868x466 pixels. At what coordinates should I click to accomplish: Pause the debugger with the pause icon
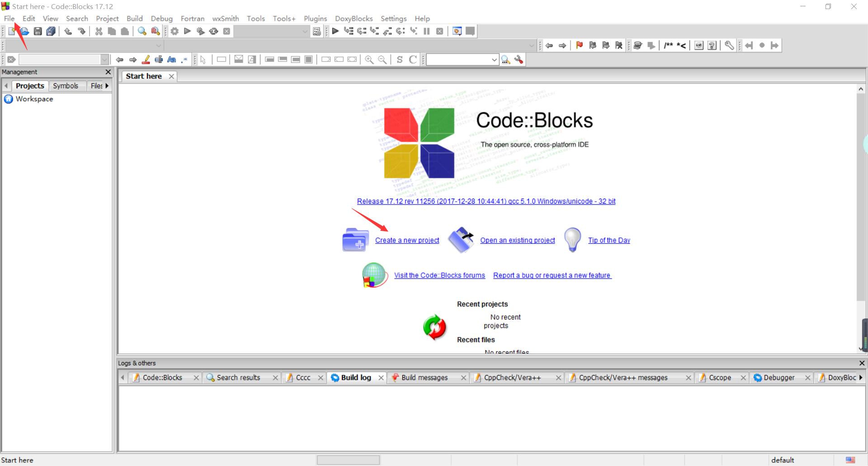pyautogui.click(x=426, y=31)
